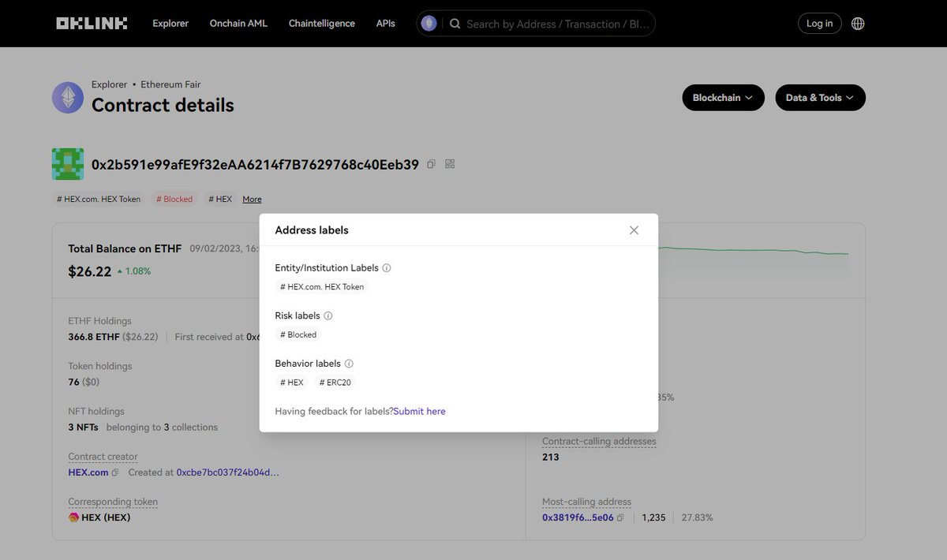The width and height of the screenshot is (947, 560).
Task: Open the creation transaction 0xcbe7bc037f24b04d
Action: [x=227, y=472]
